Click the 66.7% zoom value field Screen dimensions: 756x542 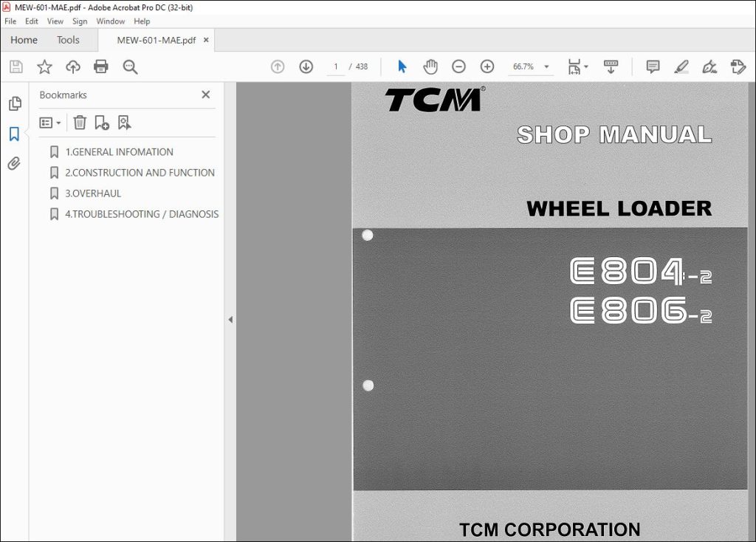pyautogui.click(x=523, y=66)
